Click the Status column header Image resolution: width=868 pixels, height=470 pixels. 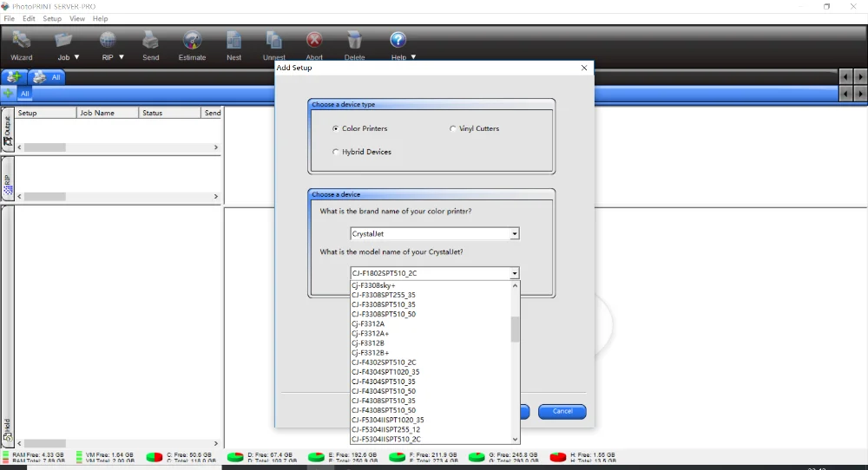pyautogui.click(x=169, y=113)
